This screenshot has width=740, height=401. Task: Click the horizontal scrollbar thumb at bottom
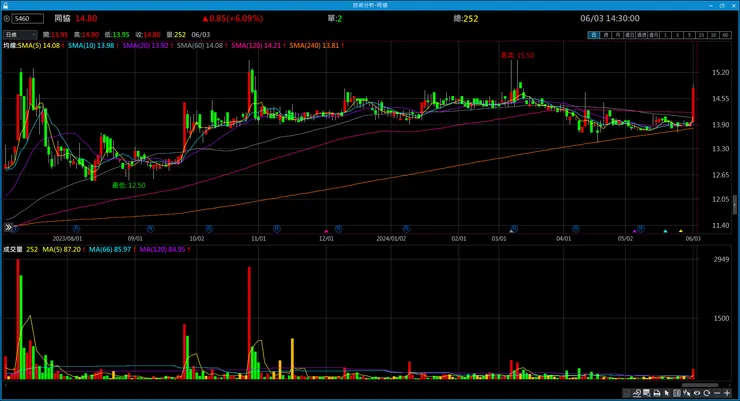point(700,385)
